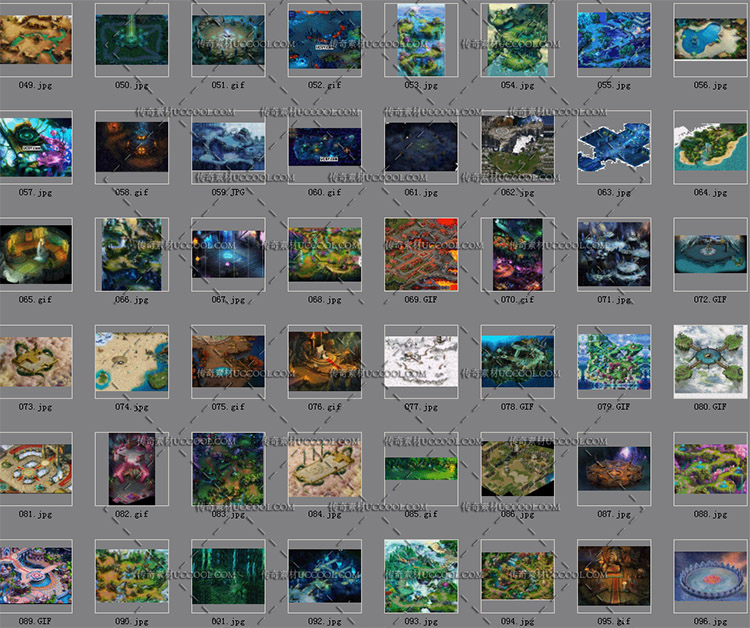Select thumbnail of 049.jpg desert map
750x628 pixels.
click(36, 39)
